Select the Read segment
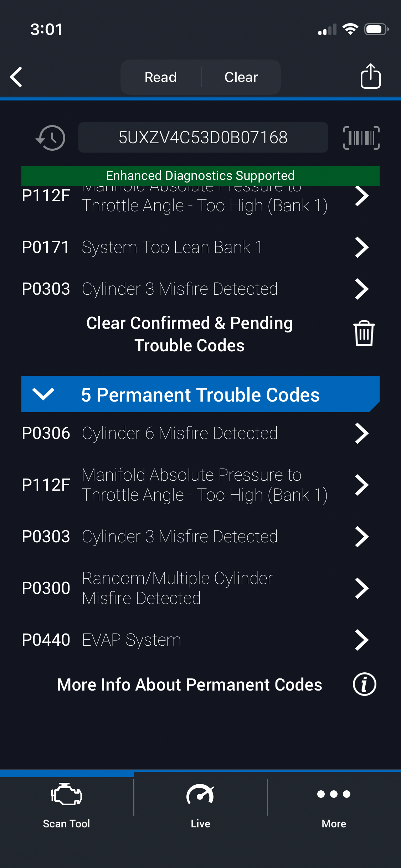 [161, 77]
